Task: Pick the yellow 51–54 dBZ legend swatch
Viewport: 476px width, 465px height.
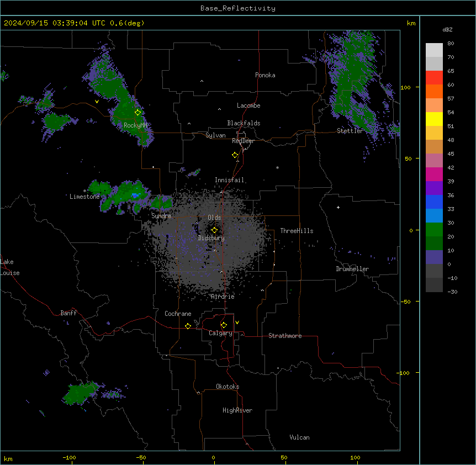Action: (434, 119)
